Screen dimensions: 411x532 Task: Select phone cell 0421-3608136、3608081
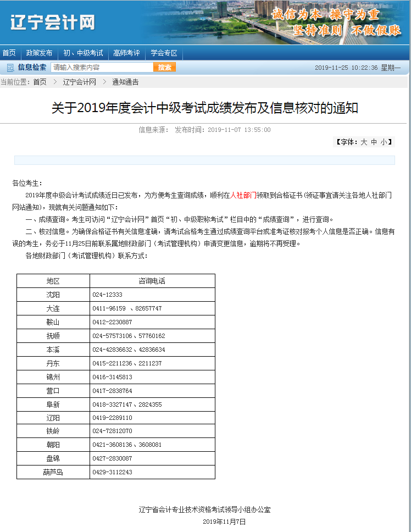click(x=152, y=445)
